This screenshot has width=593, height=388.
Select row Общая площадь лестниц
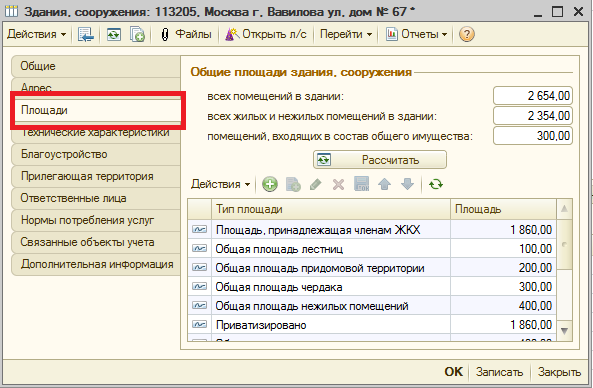pyautogui.click(x=372, y=249)
